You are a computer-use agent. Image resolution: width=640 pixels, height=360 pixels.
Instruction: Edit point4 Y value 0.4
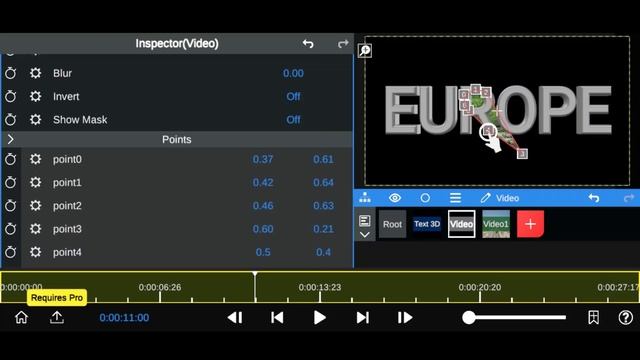click(323, 252)
